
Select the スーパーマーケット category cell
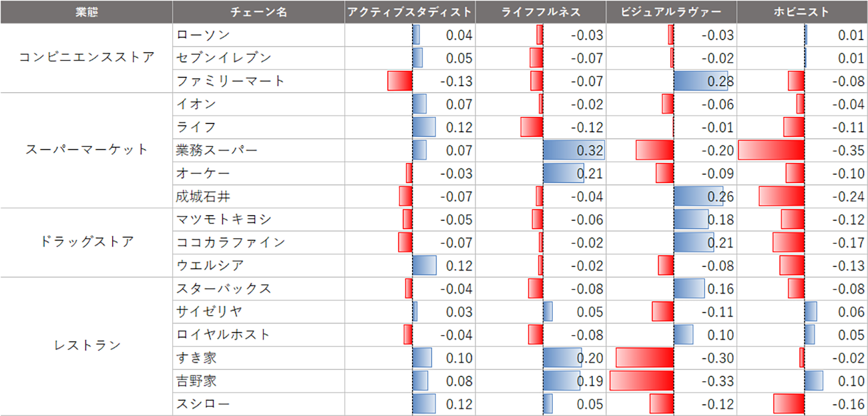click(x=86, y=150)
